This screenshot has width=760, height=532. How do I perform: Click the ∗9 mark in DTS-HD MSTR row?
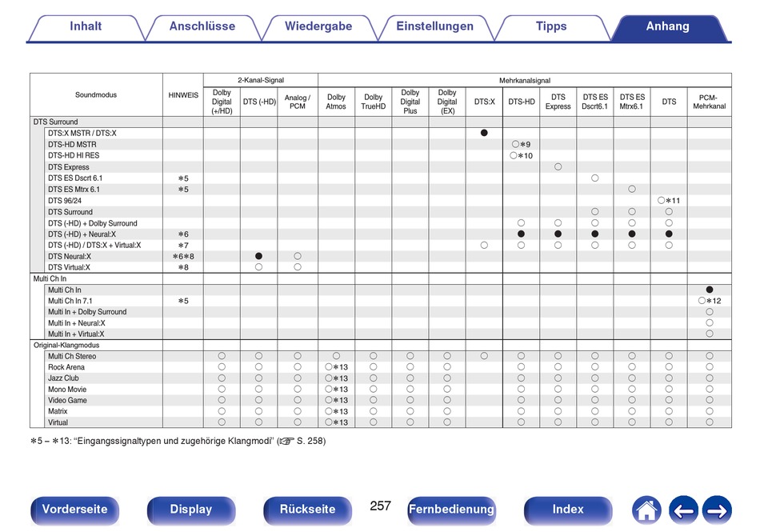[x=526, y=144]
